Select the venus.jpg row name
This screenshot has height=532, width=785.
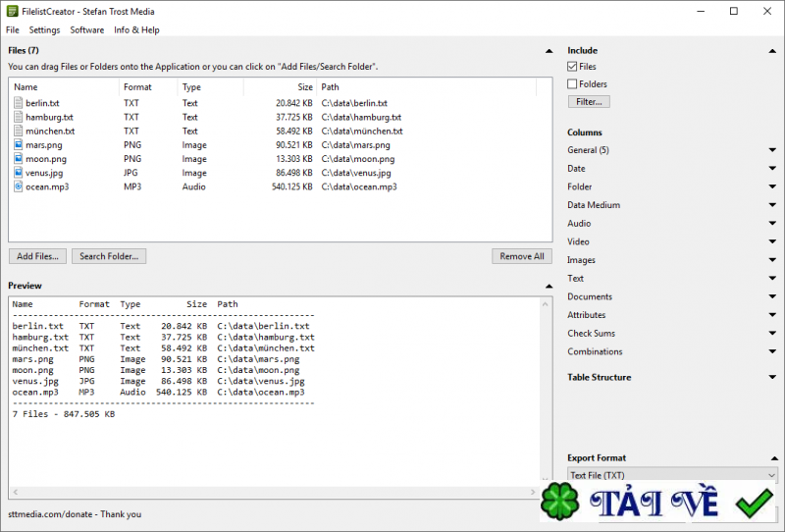[x=44, y=173]
